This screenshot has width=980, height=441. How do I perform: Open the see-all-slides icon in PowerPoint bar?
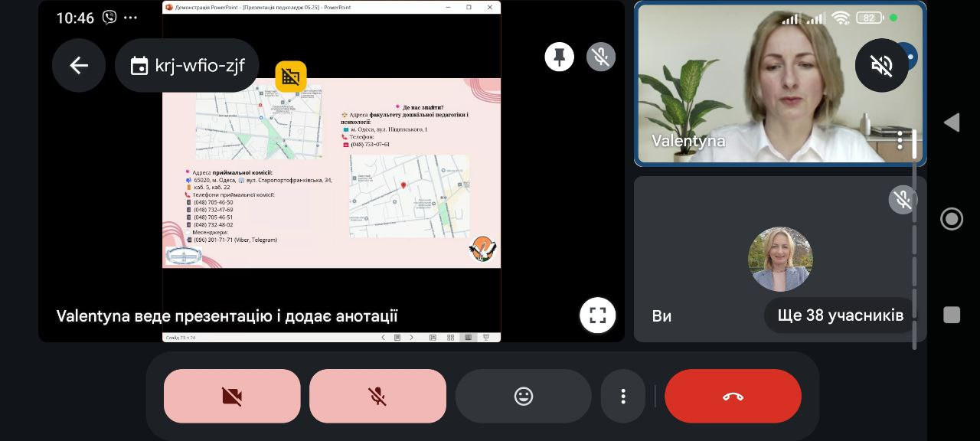pos(397,338)
